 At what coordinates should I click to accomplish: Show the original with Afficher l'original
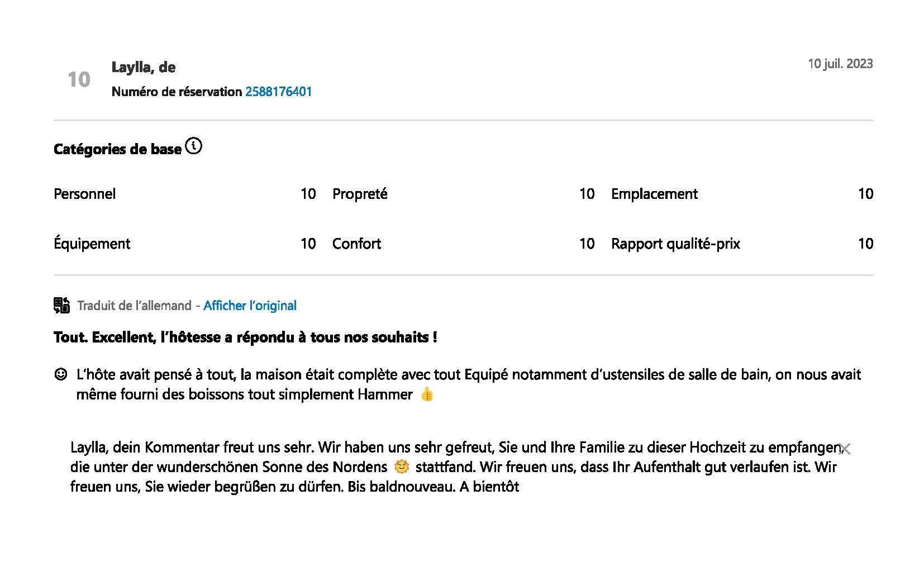(x=250, y=306)
